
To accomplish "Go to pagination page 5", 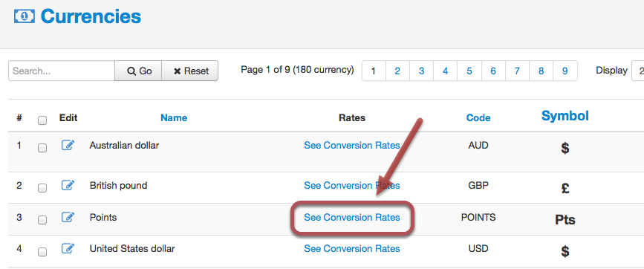I will (x=469, y=71).
